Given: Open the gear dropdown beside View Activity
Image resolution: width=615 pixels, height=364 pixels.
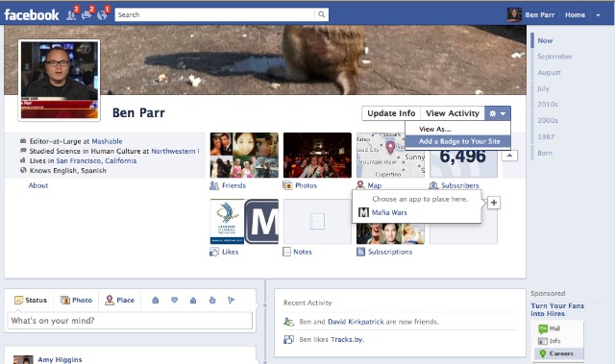Looking at the screenshot, I should pos(498,113).
